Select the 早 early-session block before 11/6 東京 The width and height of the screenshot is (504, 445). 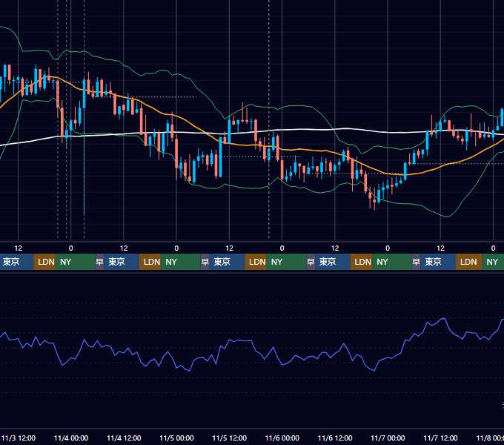click(311, 262)
